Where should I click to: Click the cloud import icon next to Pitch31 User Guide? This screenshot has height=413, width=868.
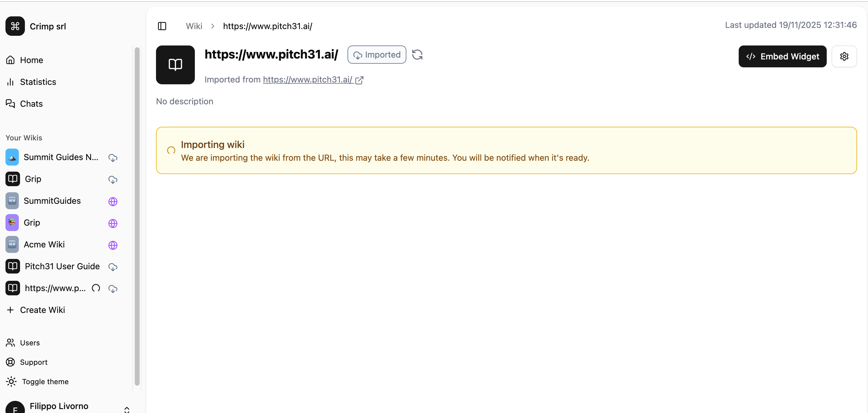click(113, 267)
